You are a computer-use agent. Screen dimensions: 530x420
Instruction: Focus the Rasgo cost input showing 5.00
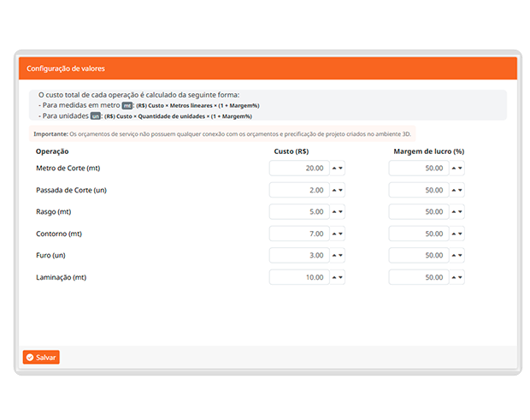click(297, 212)
